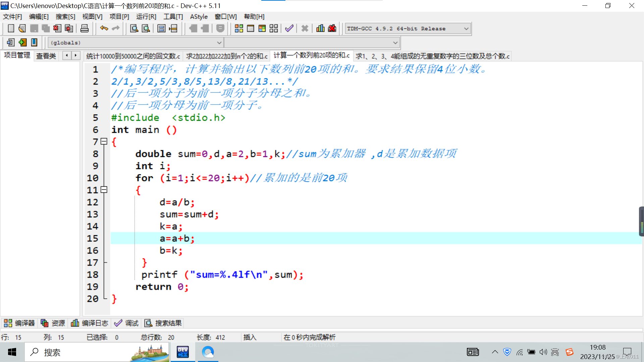Screen dimensions: 644x362
Task: Switch to the 统计10000到50000之间的回文数.c tab
Action: (x=133, y=56)
